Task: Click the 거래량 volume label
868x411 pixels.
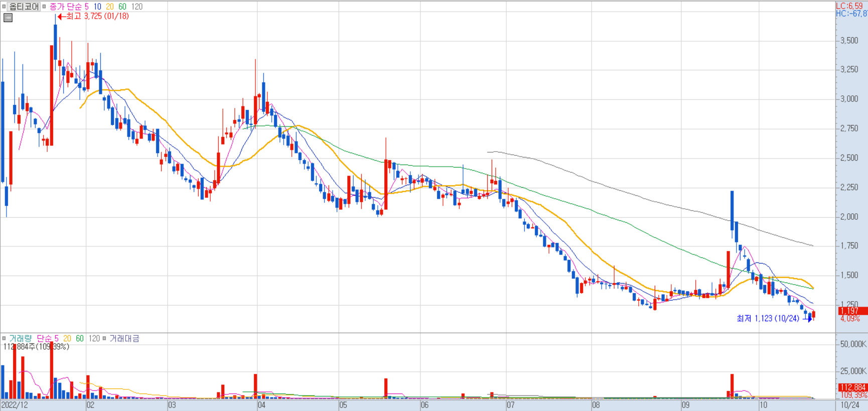Action: coord(20,338)
